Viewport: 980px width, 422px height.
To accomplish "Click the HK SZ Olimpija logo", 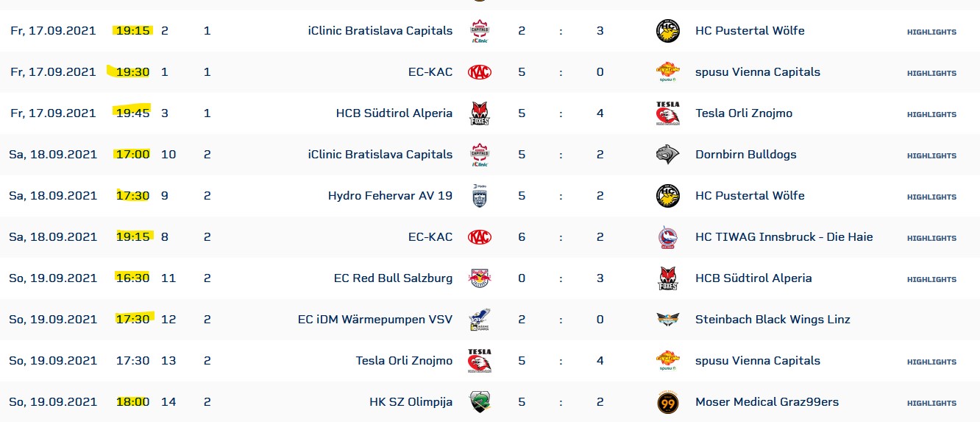I will point(480,402).
